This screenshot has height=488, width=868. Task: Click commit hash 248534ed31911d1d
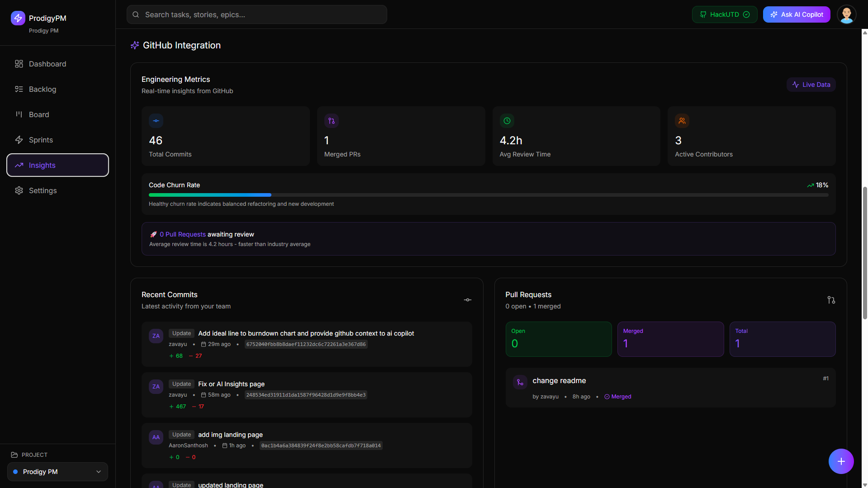306,395
